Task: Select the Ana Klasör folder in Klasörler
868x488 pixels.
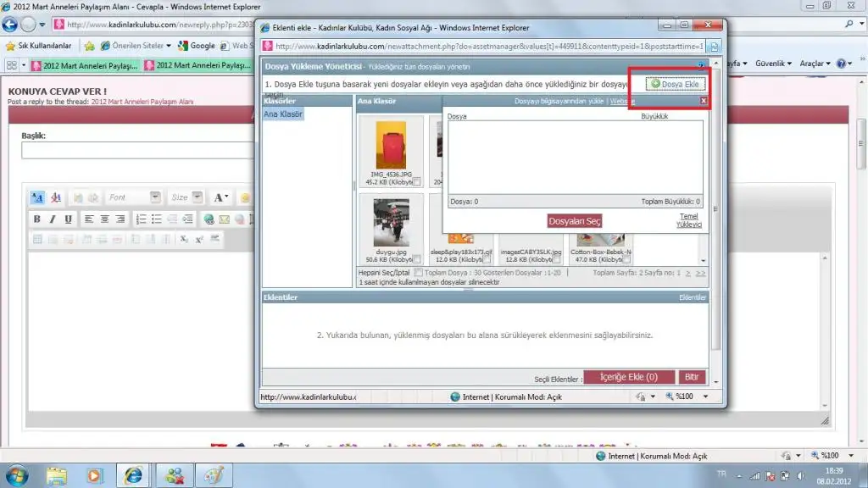Action: (283, 114)
